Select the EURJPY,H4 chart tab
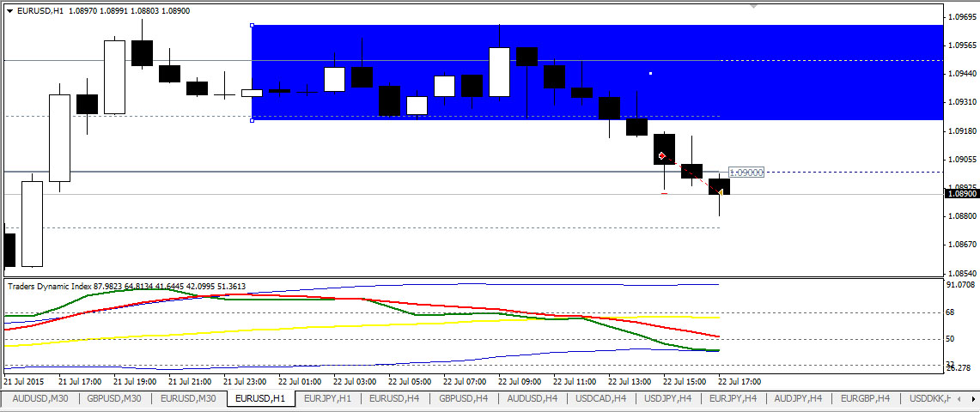The image size is (980, 412). [733, 398]
